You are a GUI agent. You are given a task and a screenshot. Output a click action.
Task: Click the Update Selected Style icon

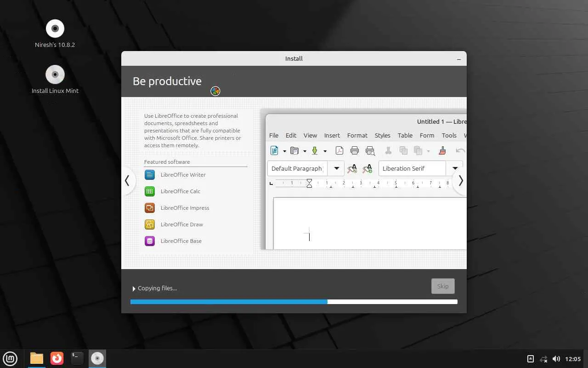click(352, 168)
